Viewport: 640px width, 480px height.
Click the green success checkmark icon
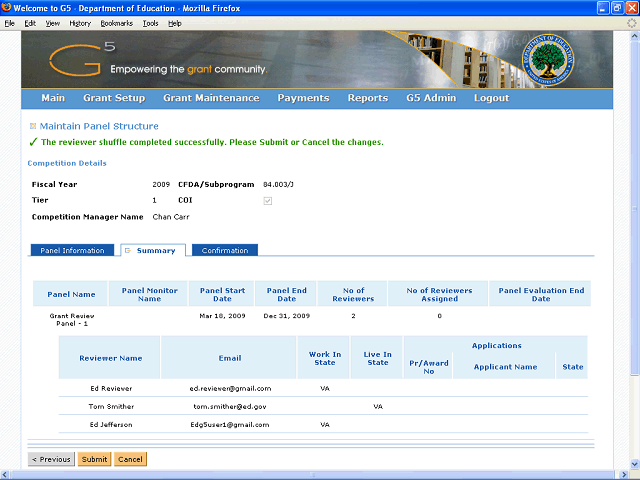[32, 142]
